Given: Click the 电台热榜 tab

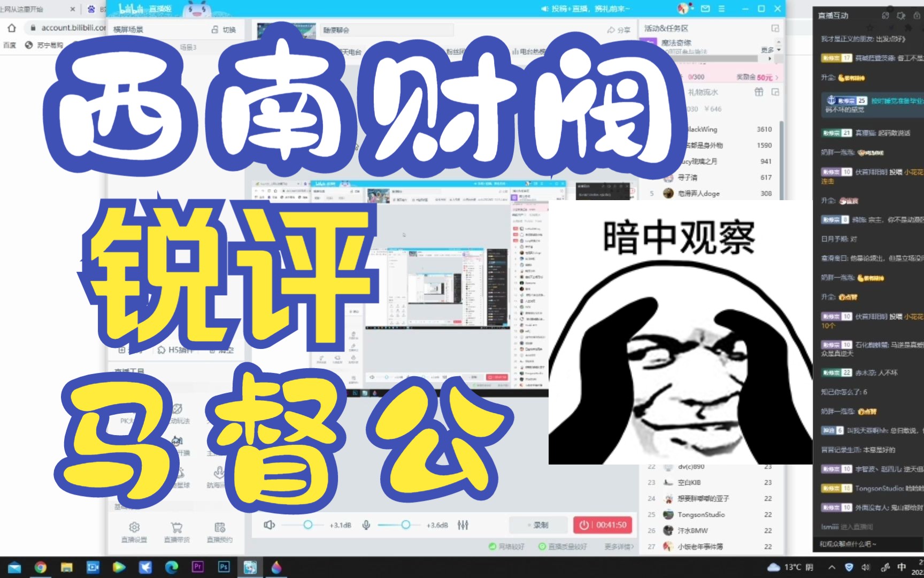Looking at the screenshot, I should (528, 52).
